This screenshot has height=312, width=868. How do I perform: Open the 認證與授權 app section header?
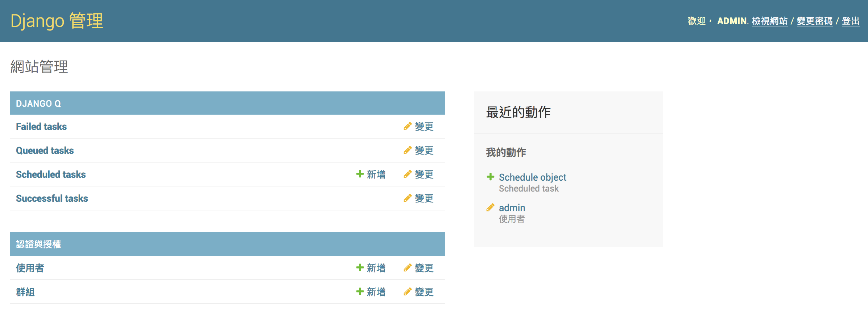(38, 244)
